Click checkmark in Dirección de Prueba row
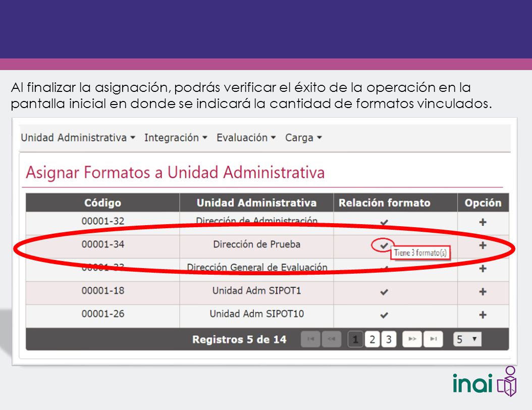 point(384,245)
